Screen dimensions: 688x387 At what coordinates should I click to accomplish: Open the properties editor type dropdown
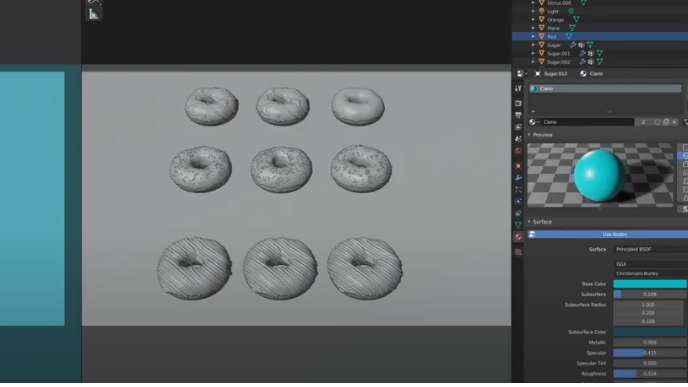click(x=522, y=74)
